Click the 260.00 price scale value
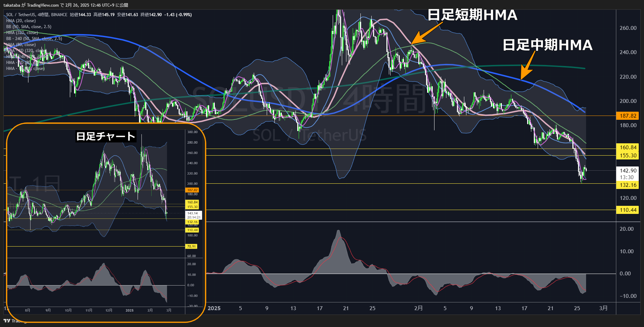Screen dimensions: 644x327 (x=628, y=28)
